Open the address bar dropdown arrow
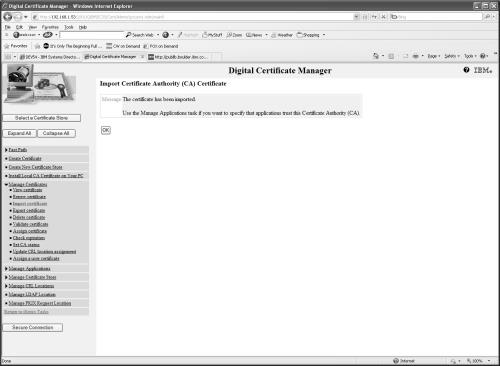This screenshot has height=366, width=500. 356,17
